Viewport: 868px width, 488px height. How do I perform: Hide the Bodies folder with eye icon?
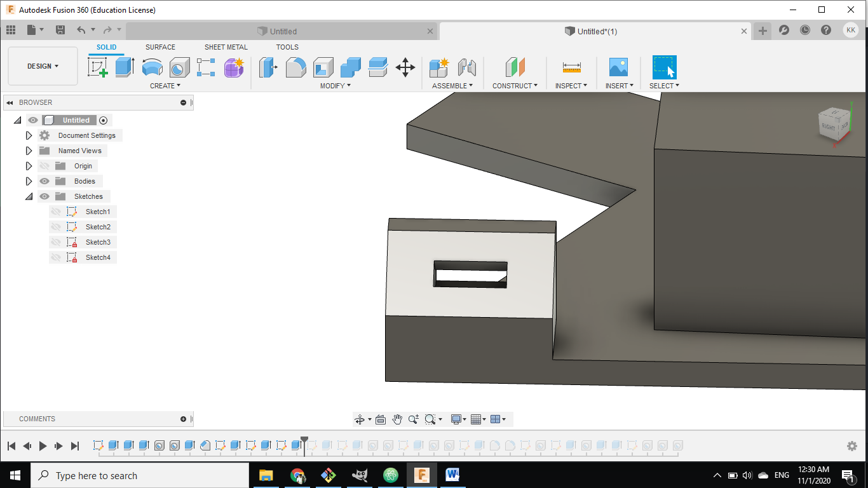(44, 181)
